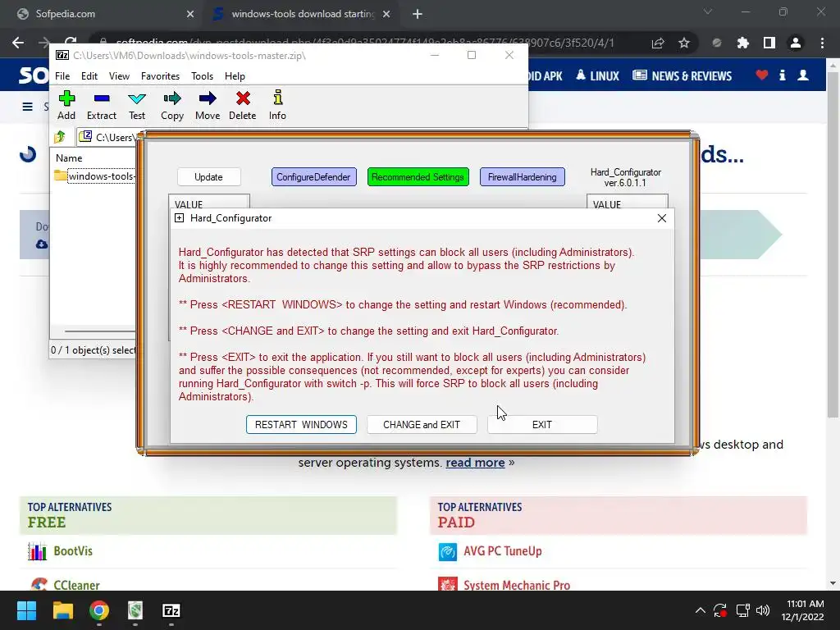Click the CHANGE and EXIT button

coord(422,425)
